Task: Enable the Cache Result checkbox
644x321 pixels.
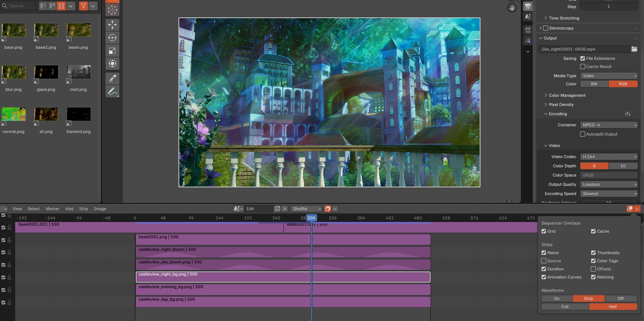Action: point(583,66)
